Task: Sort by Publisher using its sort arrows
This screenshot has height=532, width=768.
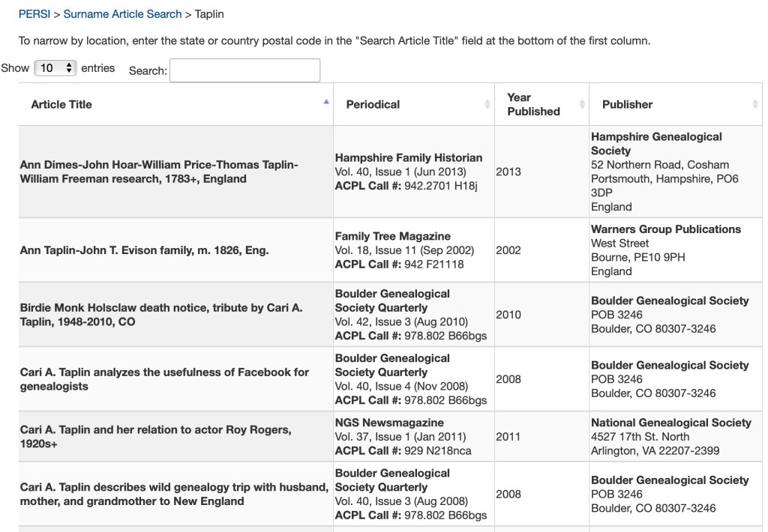Action: [x=754, y=104]
